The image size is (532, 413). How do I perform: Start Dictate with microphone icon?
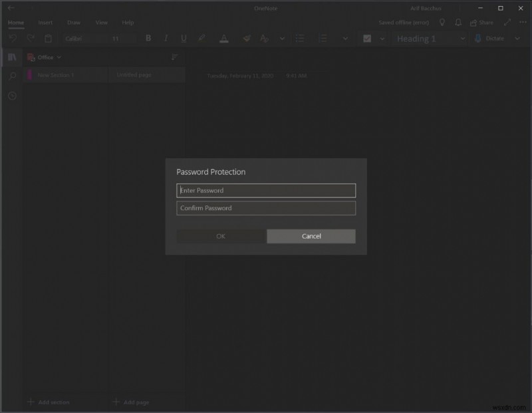pyautogui.click(x=478, y=39)
